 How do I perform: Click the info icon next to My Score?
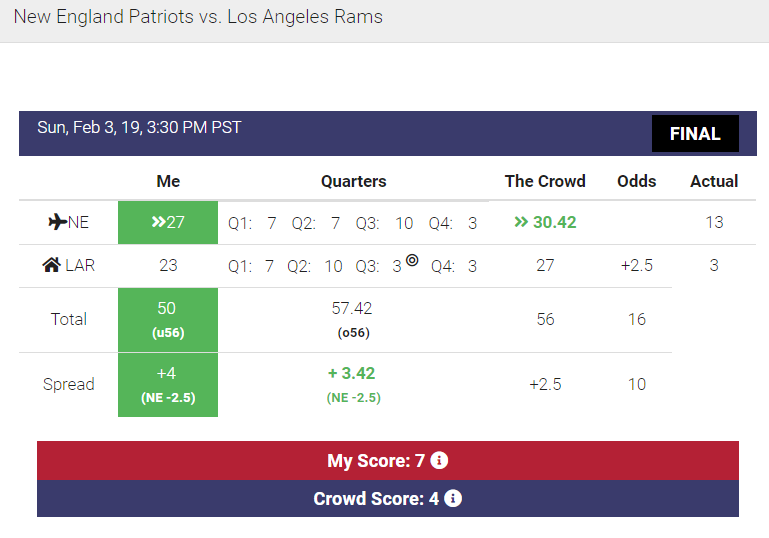pos(440,461)
